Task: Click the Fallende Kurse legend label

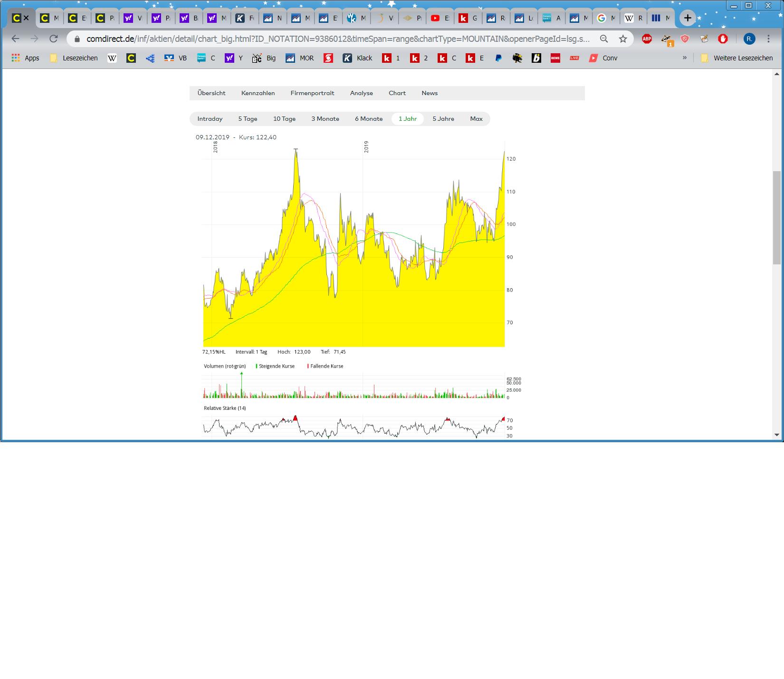Action: pyautogui.click(x=326, y=366)
